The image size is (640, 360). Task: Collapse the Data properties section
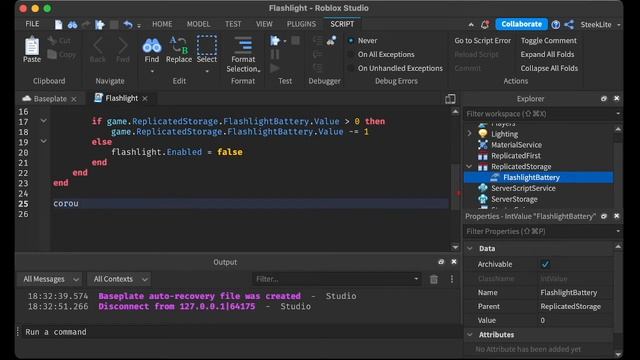point(470,248)
